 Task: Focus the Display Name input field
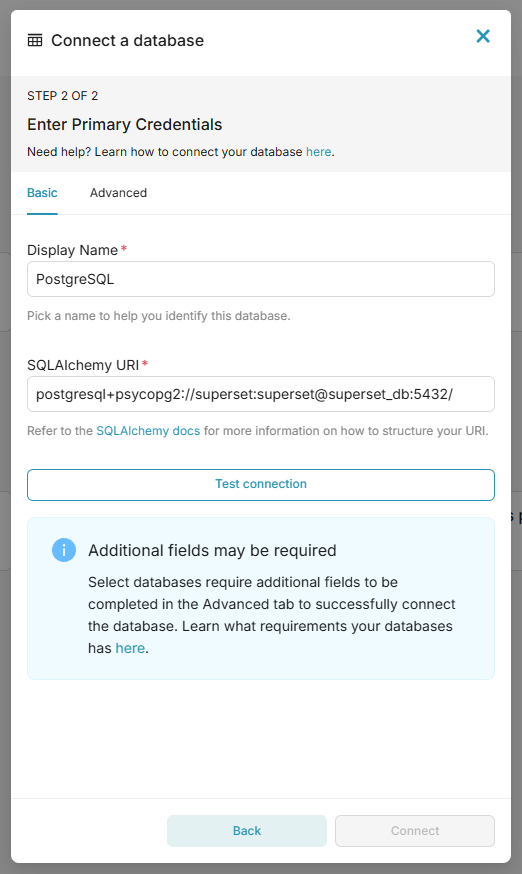[261, 279]
